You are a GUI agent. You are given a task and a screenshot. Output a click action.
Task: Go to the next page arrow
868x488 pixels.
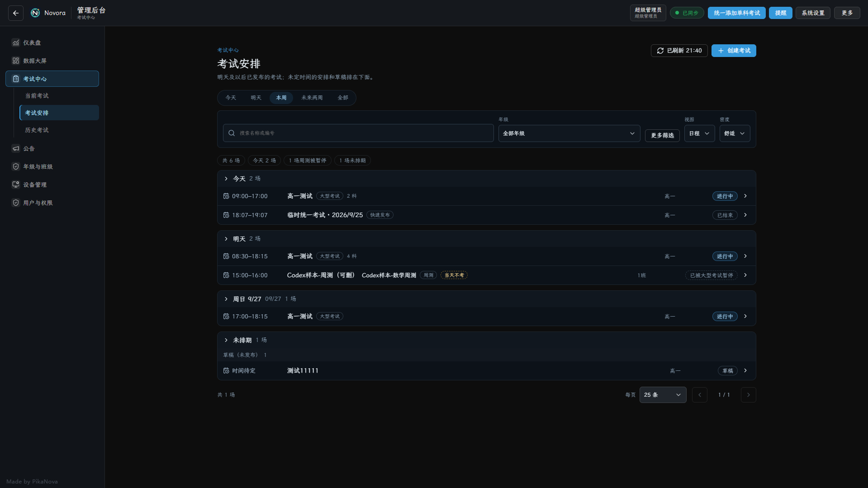coord(749,395)
